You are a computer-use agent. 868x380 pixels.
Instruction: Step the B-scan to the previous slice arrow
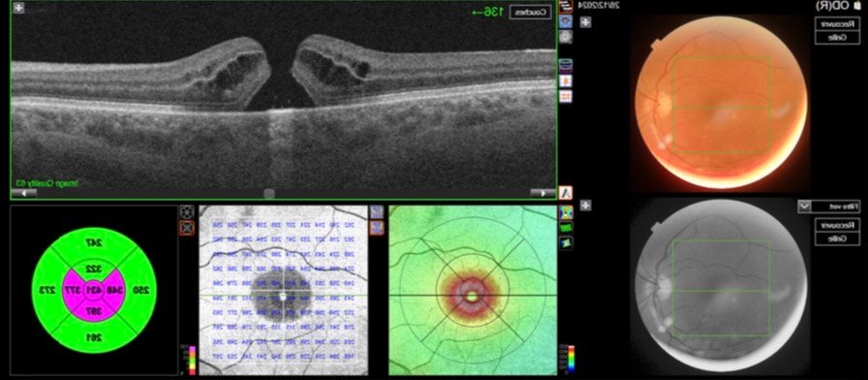(x=23, y=193)
